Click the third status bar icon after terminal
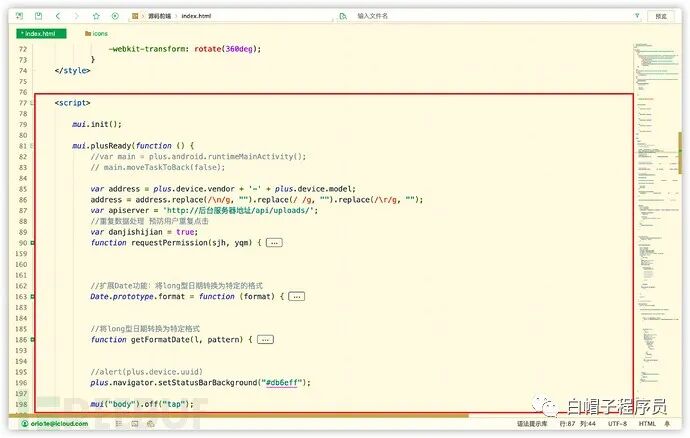Screen dimensions: 690x438 point(150,423)
